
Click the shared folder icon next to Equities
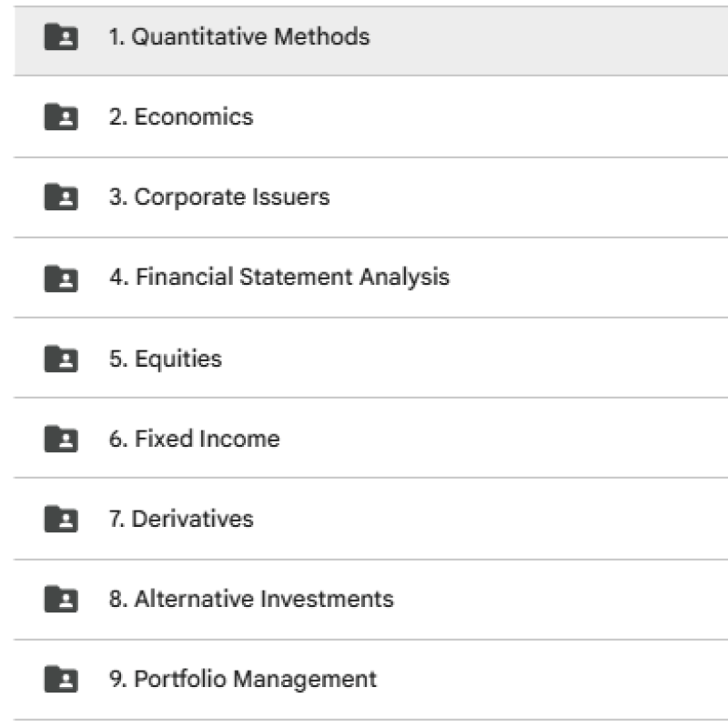(61, 359)
